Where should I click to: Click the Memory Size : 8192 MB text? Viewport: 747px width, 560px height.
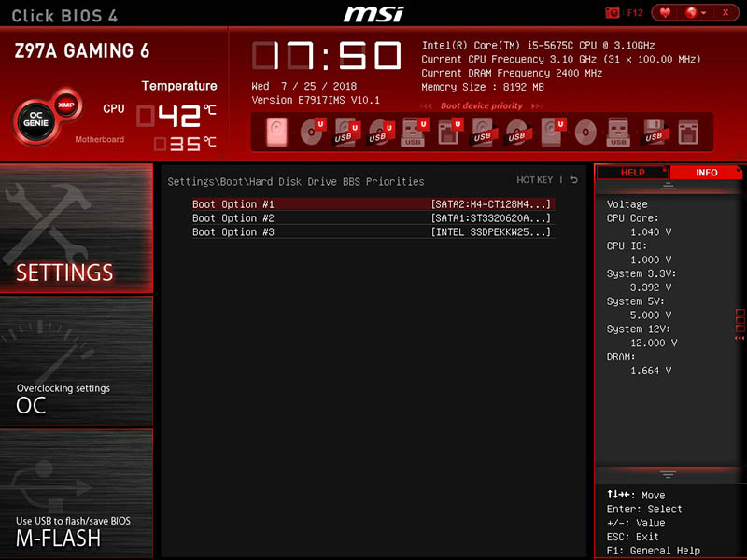pos(482,87)
